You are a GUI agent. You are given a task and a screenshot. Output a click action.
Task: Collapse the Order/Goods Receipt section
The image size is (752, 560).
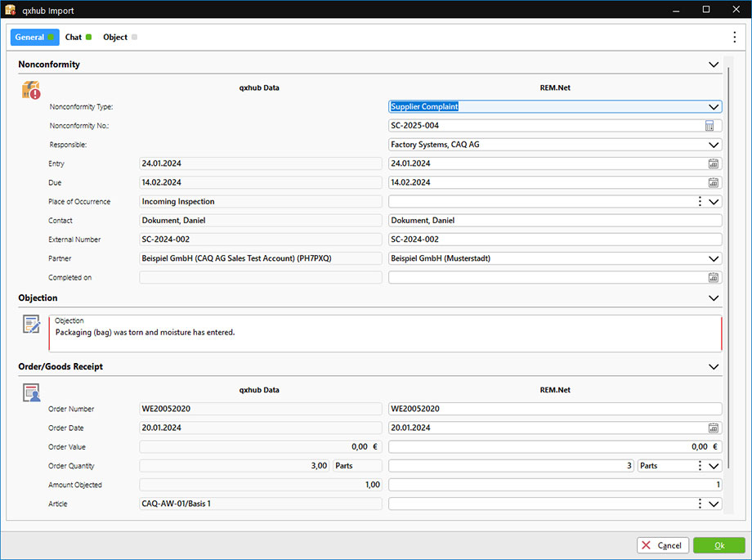[714, 367]
